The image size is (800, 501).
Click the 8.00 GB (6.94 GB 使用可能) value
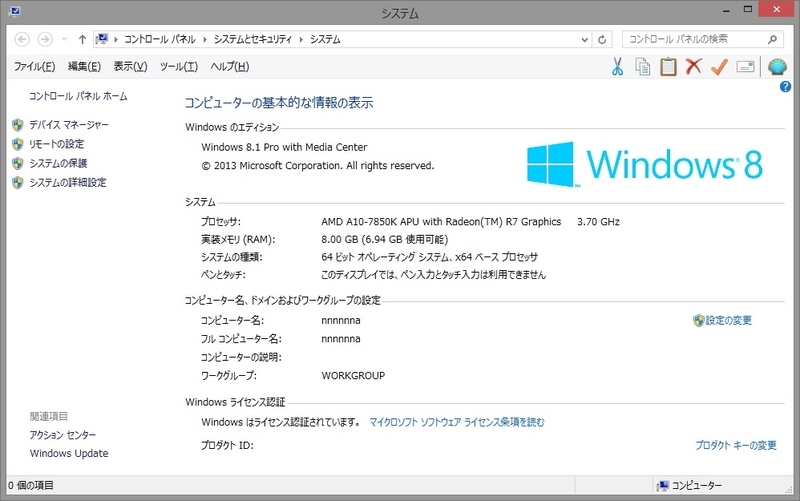click(x=385, y=240)
